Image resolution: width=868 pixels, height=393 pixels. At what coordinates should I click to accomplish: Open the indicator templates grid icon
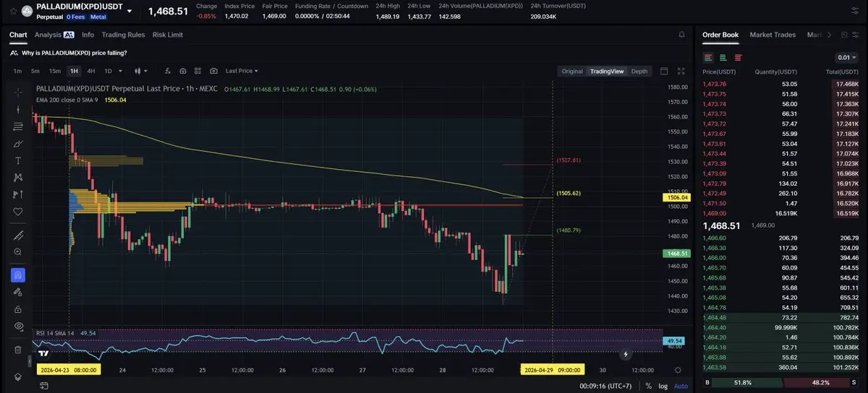pos(198,71)
